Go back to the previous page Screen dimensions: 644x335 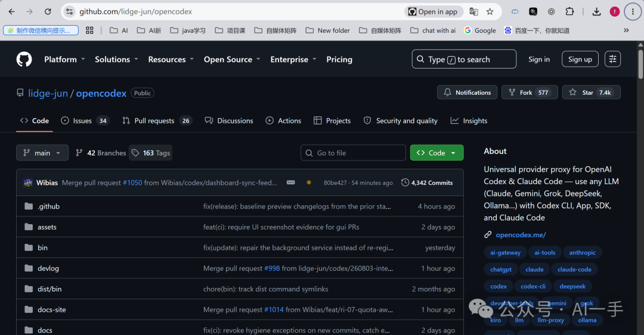(x=11, y=11)
